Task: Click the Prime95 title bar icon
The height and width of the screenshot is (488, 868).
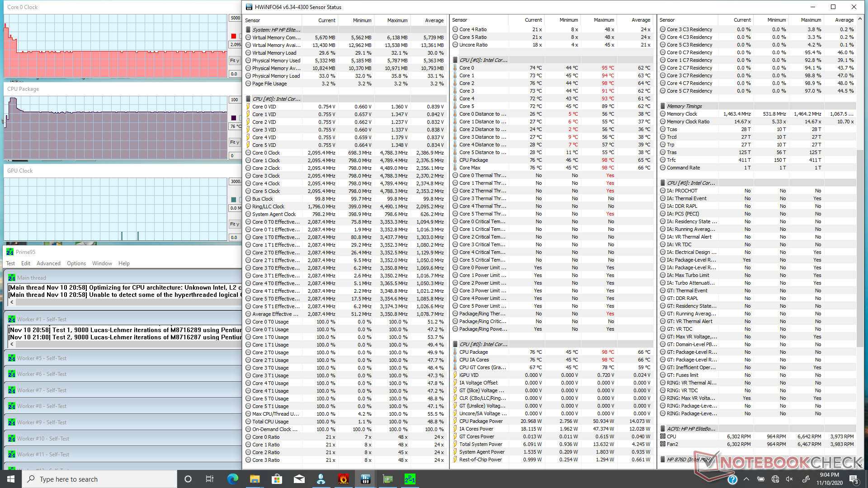Action: click(x=10, y=252)
